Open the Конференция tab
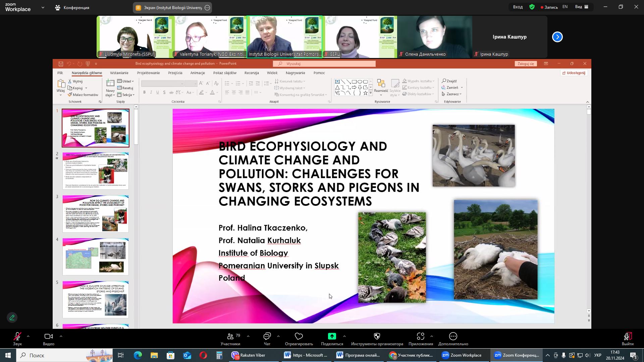The image size is (644, 362). (72, 7)
